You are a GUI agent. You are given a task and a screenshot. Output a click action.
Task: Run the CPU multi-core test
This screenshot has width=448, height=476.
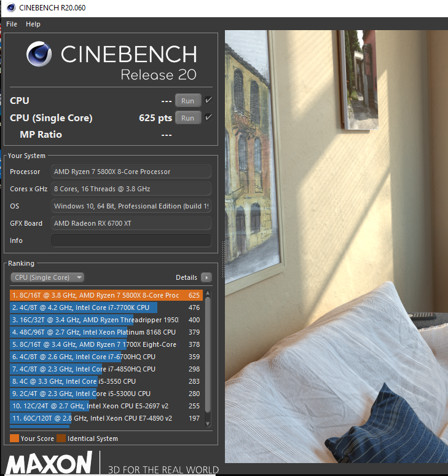[x=188, y=100]
